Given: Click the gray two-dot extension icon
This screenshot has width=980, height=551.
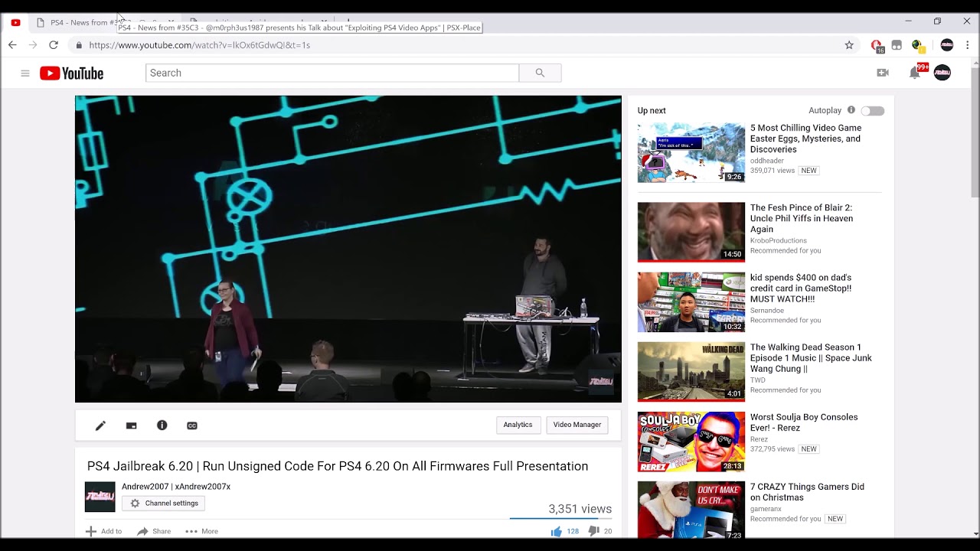Looking at the screenshot, I should [897, 45].
